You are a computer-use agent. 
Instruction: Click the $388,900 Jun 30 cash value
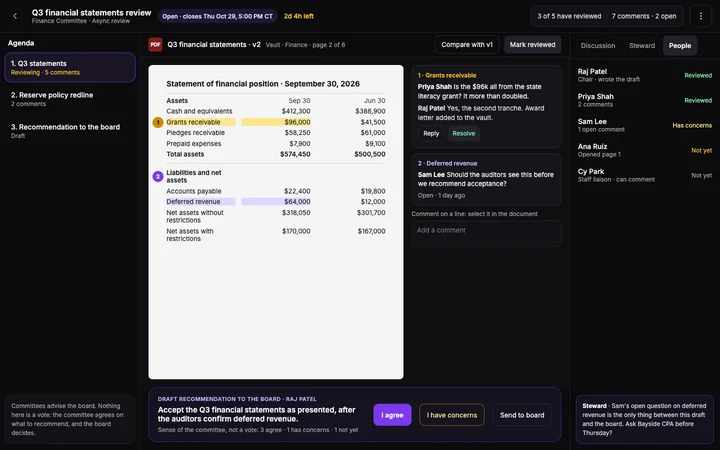[x=370, y=111]
